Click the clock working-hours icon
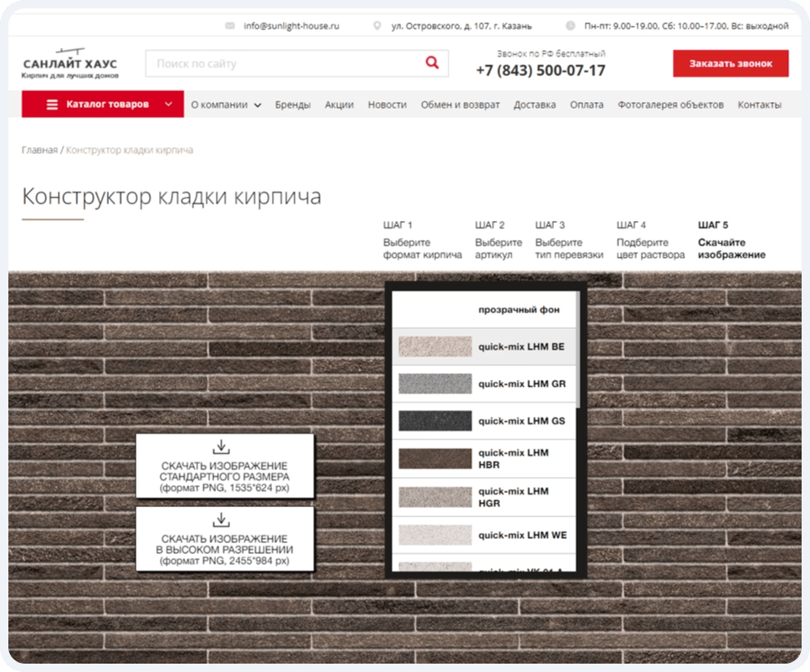810x672 pixels. coord(571,25)
